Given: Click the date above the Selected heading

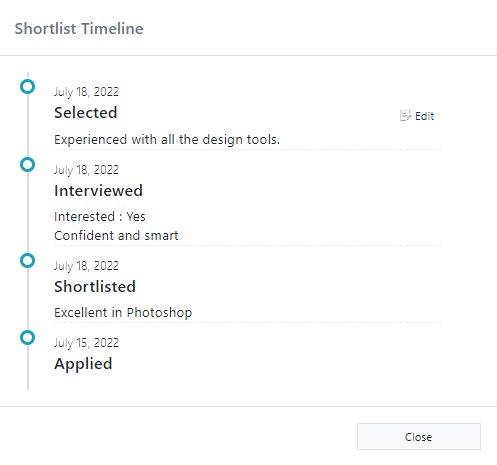Looking at the screenshot, I should click(x=86, y=92).
